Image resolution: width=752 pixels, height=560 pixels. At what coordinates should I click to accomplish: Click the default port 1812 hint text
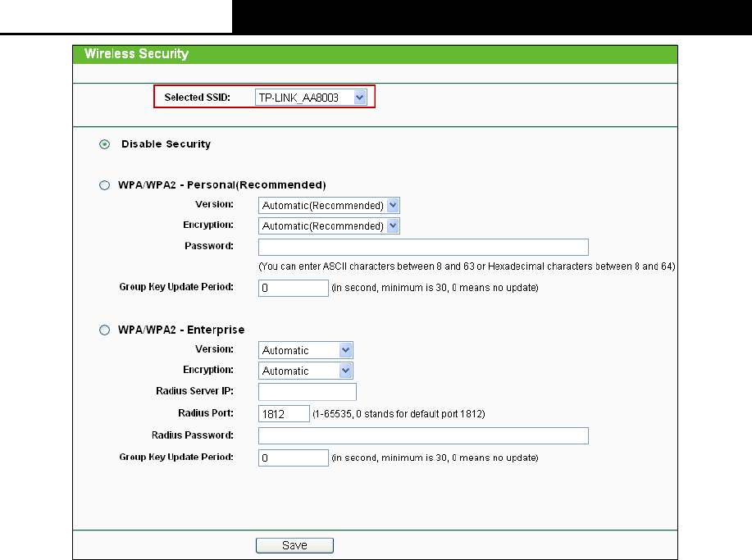pyautogui.click(x=399, y=414)
